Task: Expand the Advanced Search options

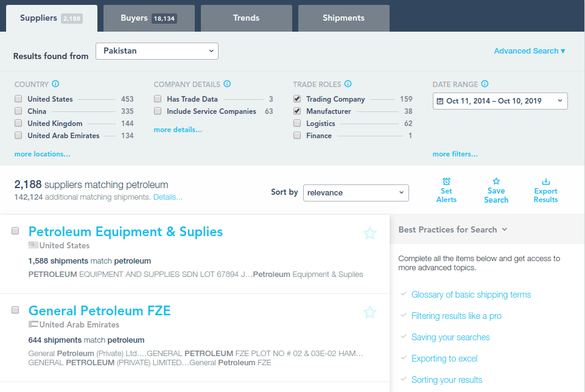Action: (529, 51)
